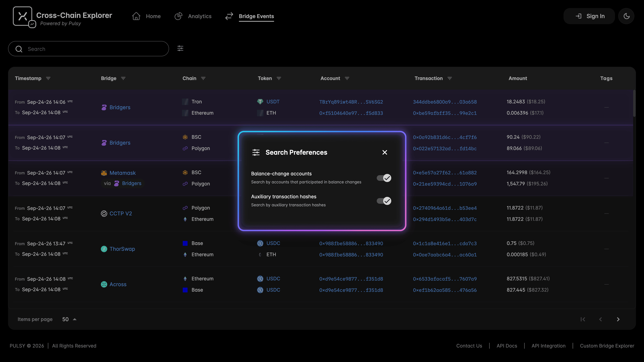644x362 pixels.
Task: Click the Tags column header
Action: click(606, 78)
